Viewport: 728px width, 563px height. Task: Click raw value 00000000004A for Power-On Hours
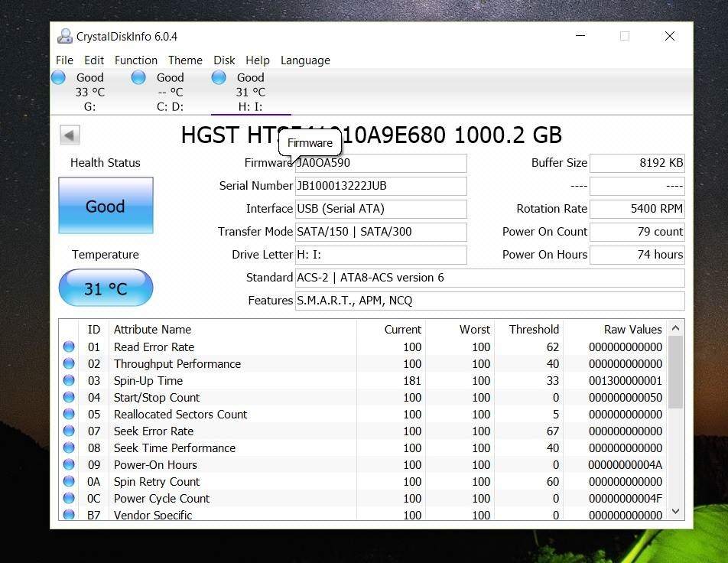pos(626,465)
